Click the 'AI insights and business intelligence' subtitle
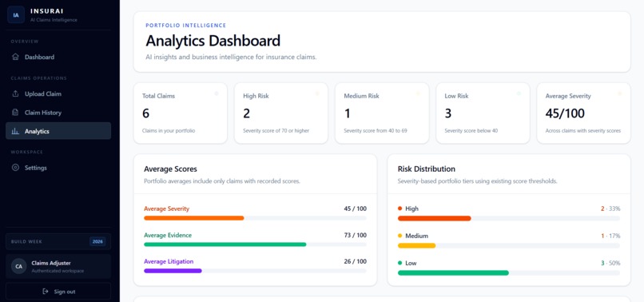 (231, 57)
